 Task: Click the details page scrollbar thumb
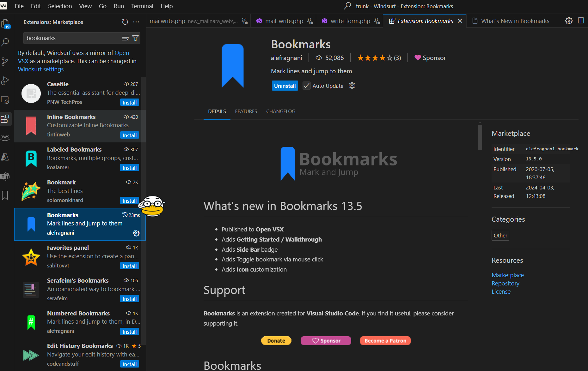click(480, 137)
